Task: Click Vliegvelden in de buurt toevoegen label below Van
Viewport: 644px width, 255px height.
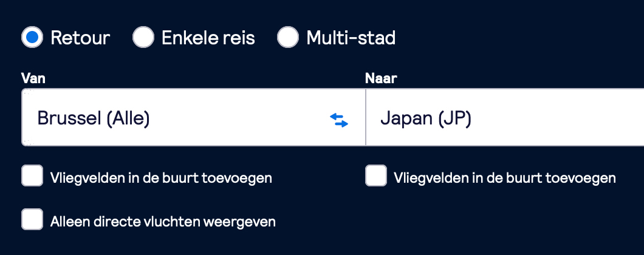Action: point(161,178)
